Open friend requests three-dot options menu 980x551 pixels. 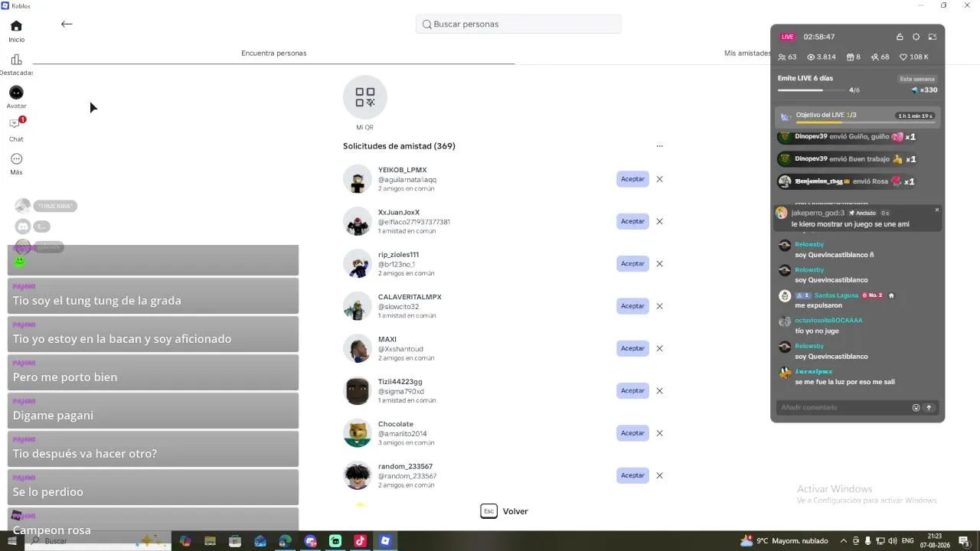click(x=659, y=146)
